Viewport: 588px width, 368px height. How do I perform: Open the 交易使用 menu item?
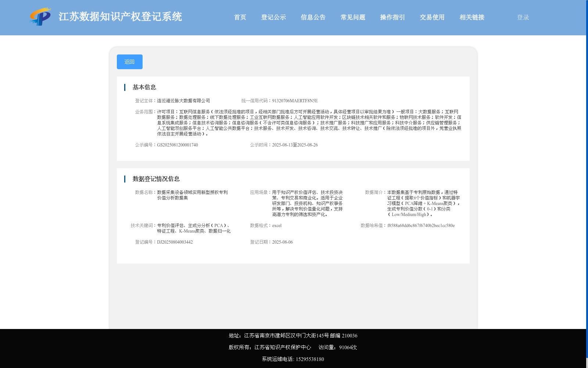pyautogui.click(x=432, y=17)
